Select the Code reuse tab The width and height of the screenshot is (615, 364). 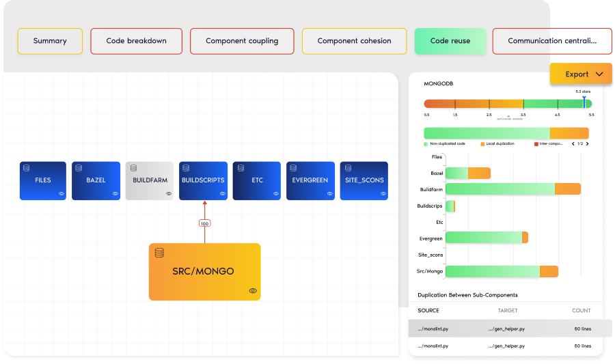(450, 41)
